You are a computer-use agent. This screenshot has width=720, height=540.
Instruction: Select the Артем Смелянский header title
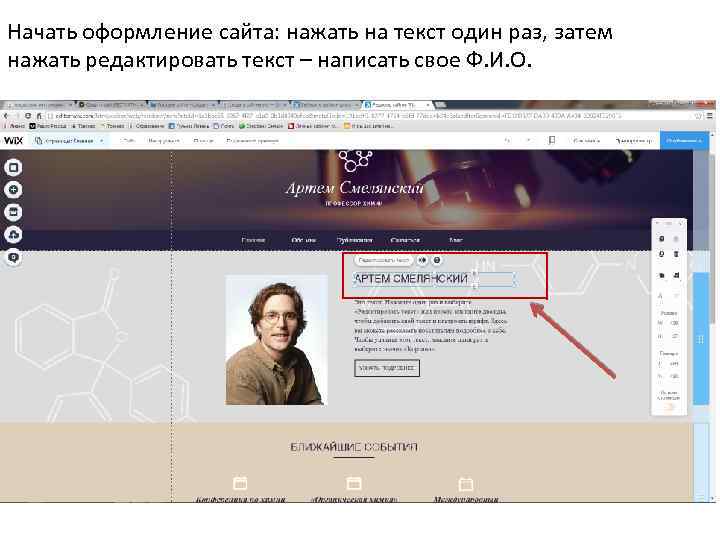354,188
